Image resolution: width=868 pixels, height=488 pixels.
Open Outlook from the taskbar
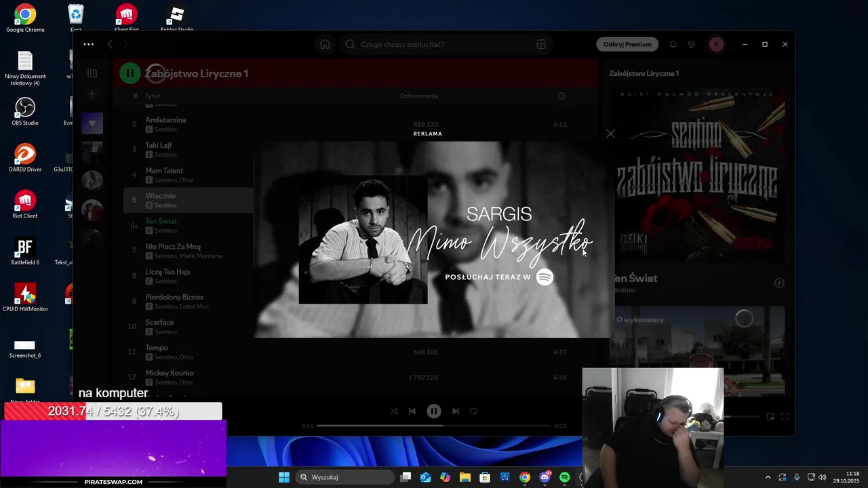tap(425, 477)
